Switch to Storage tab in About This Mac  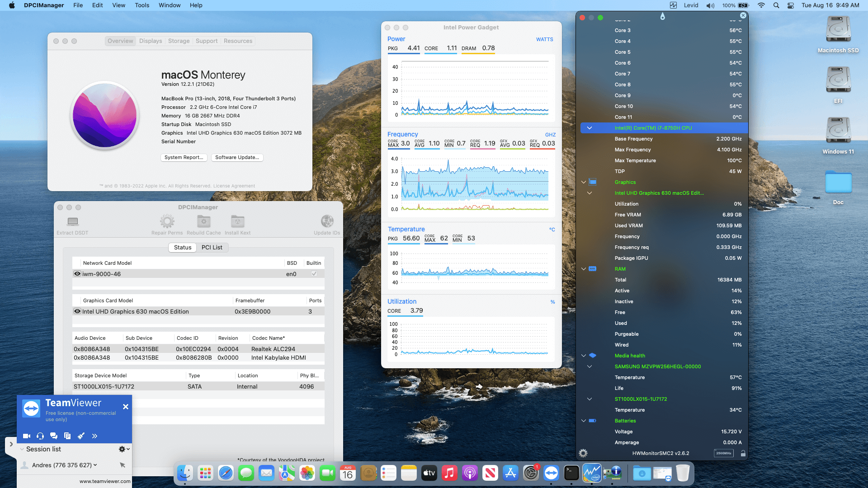tap(179, 41)
